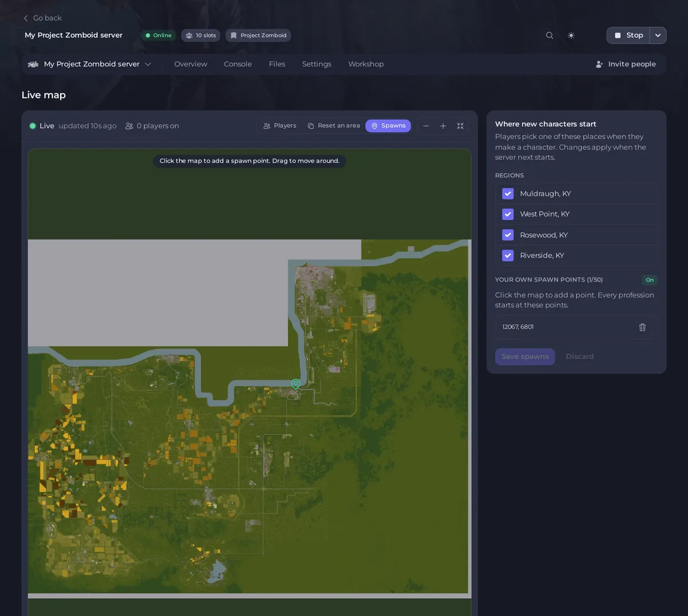Select the Reset an area tool
This screenshot has height=616, width=688.
pos(334,126)
